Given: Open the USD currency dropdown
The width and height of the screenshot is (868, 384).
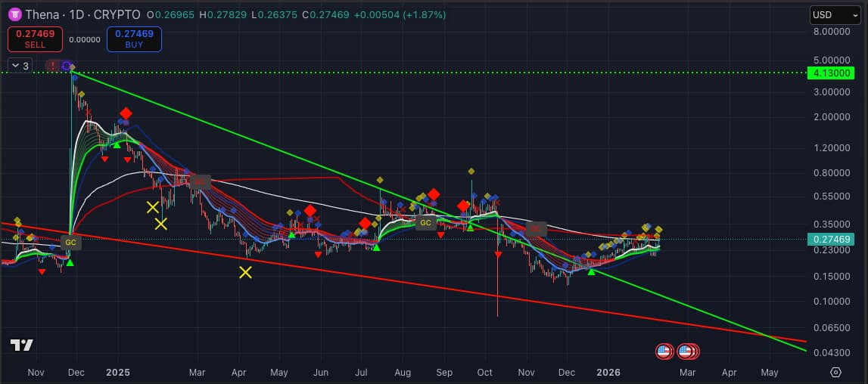Looking at the screenshot, I should 830,14.
